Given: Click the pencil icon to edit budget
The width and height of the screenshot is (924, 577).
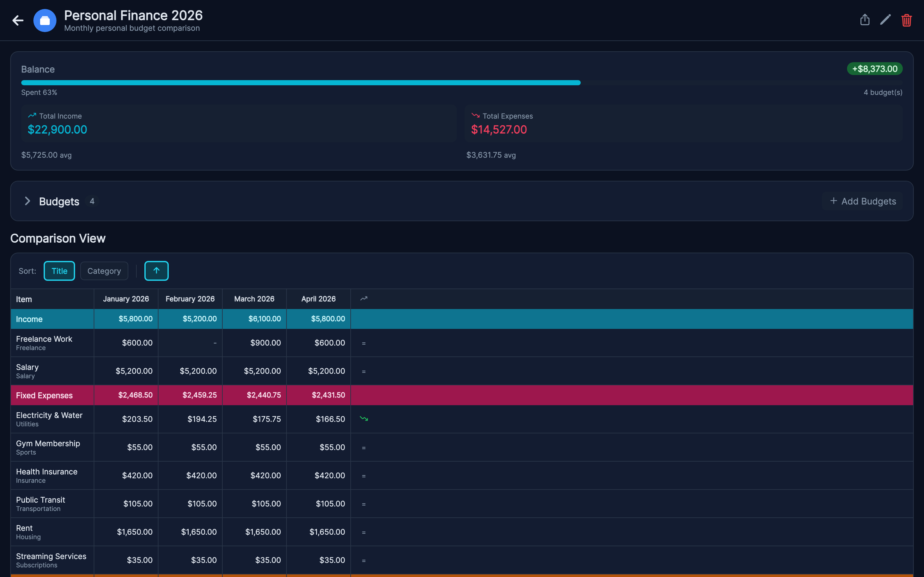Looking at the screenshot, I should pyautogui.click(x=886, y=20).
